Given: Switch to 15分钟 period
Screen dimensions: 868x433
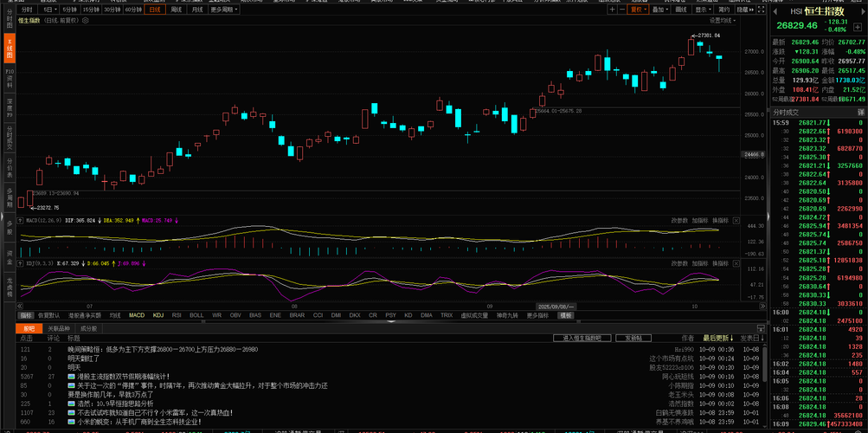Looking at the screenshot, I should [x=90, y=10].
